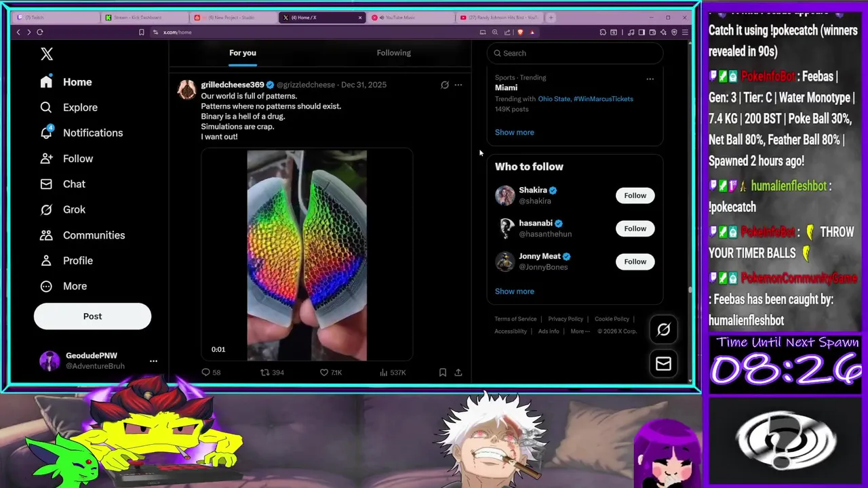This screenshot has height=488, width=868.
Task: Follow Jonny Meat
Action: click(x=635, y=262)
